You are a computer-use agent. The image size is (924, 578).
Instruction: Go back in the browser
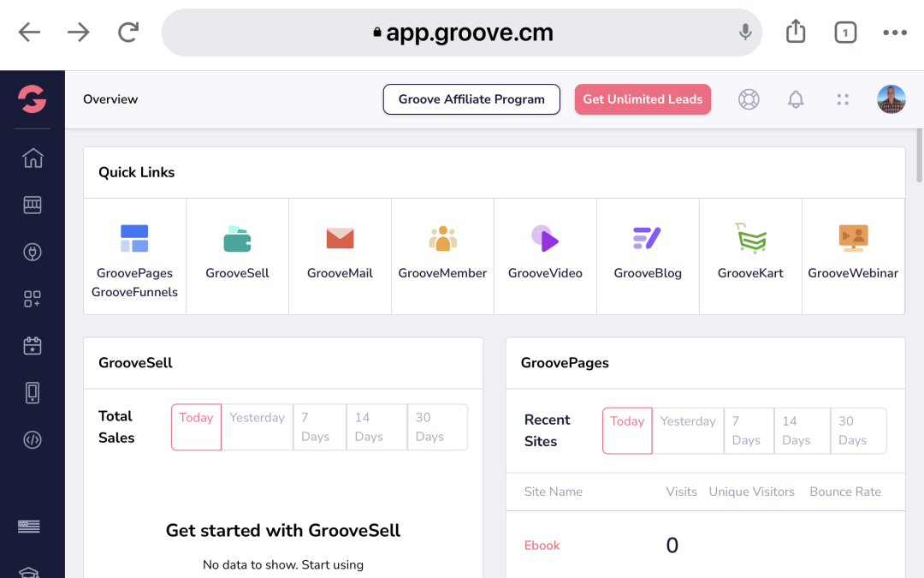[x=29, y=32]
